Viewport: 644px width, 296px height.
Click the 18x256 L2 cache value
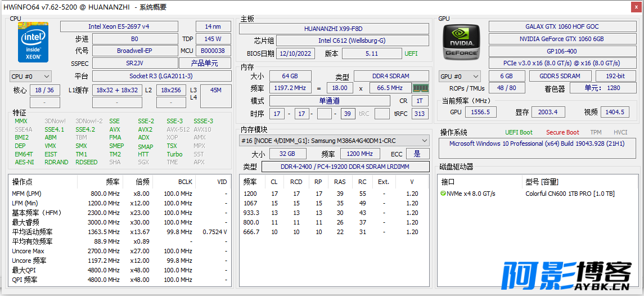[x=172, y=90]
